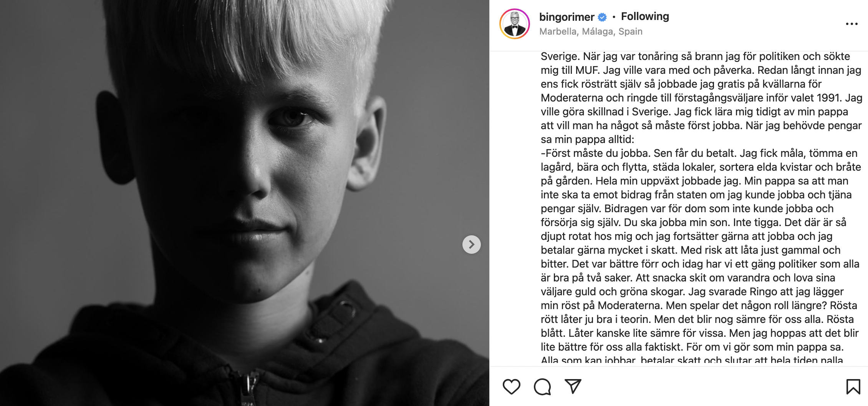Viewport: 868px width, 406px height.
Task: Open the Marbella, Málaga, Spain location link
Action: point(591,32)
